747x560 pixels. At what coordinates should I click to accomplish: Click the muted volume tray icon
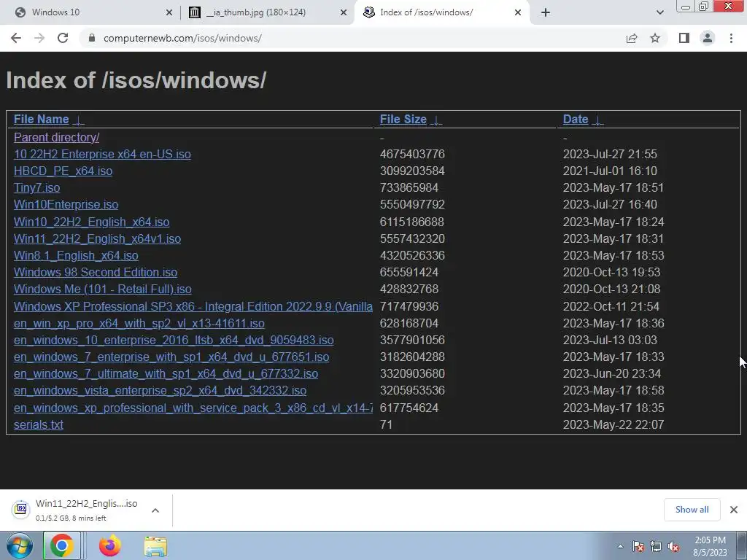[673, 547]
